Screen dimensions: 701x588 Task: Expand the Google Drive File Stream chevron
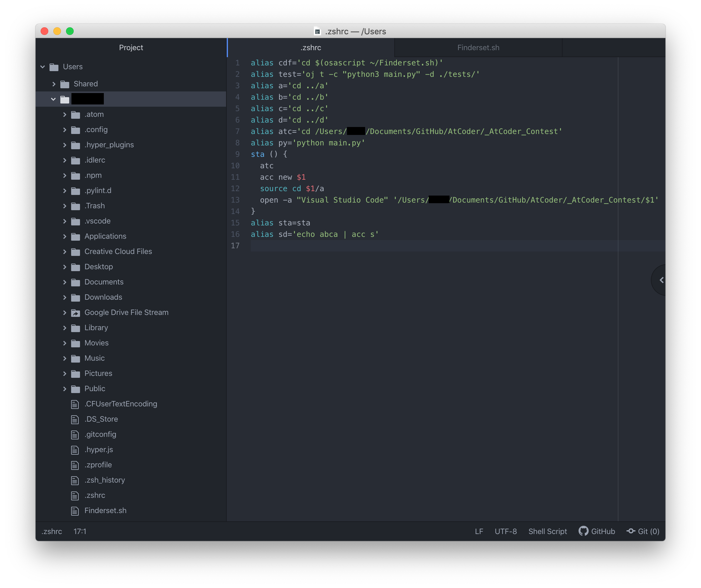[x=65, y=312]
